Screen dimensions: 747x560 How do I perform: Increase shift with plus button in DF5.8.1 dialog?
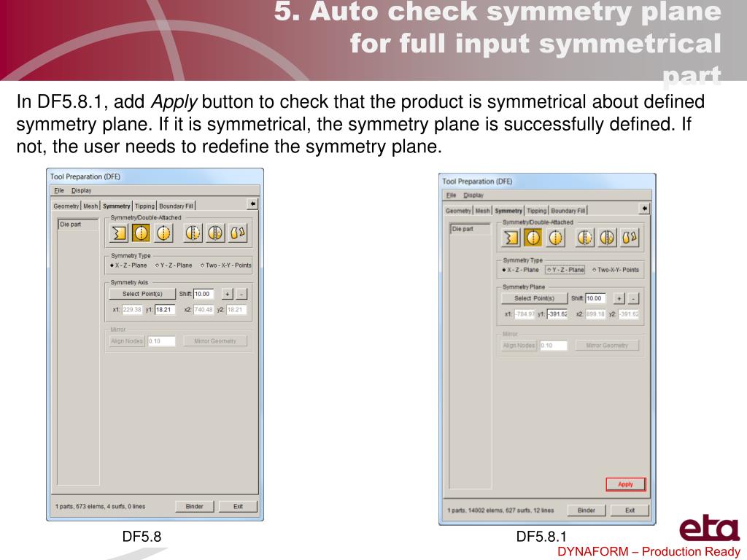(x=619, y=298)
